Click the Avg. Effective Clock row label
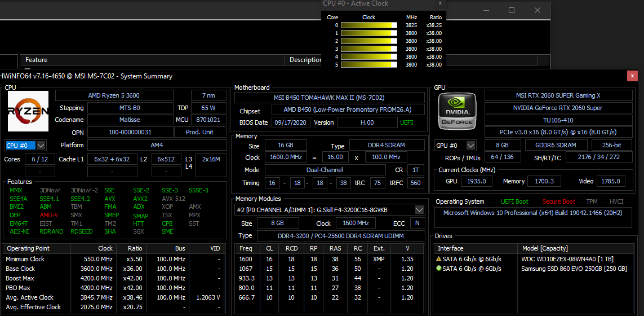 point(33,307)
